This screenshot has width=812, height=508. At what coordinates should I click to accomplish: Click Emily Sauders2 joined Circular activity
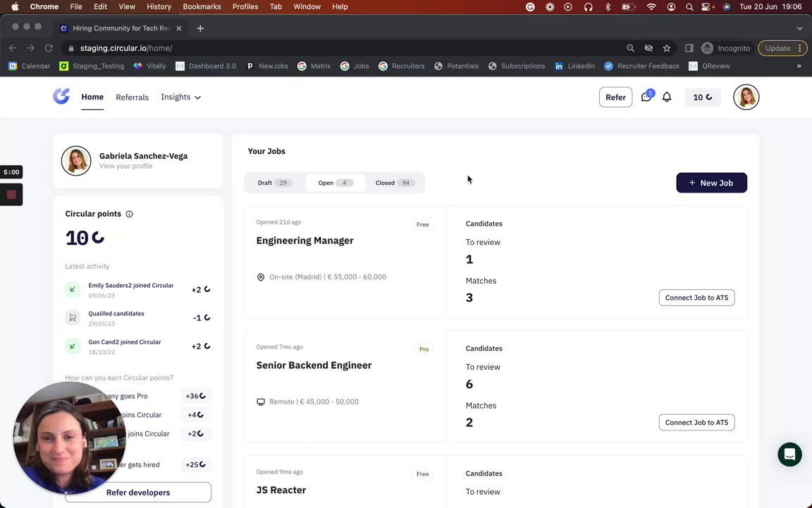click(x=137, y=290)
